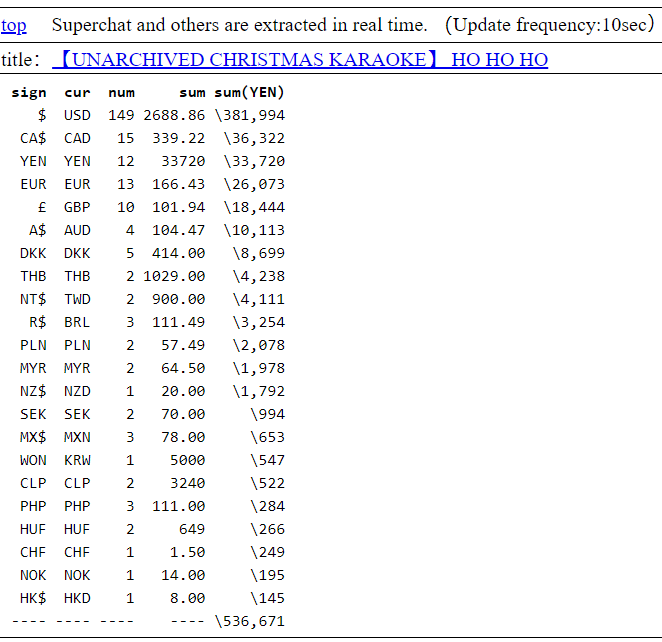Select the MYR sum 64.50
Screen dimensions: 662x642
pos(183,368)
